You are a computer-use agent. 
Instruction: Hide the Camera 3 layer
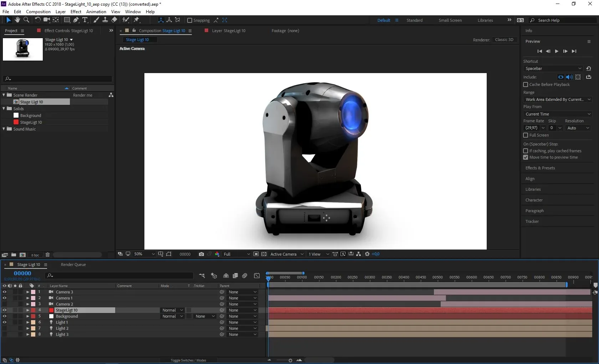point(5,292)
